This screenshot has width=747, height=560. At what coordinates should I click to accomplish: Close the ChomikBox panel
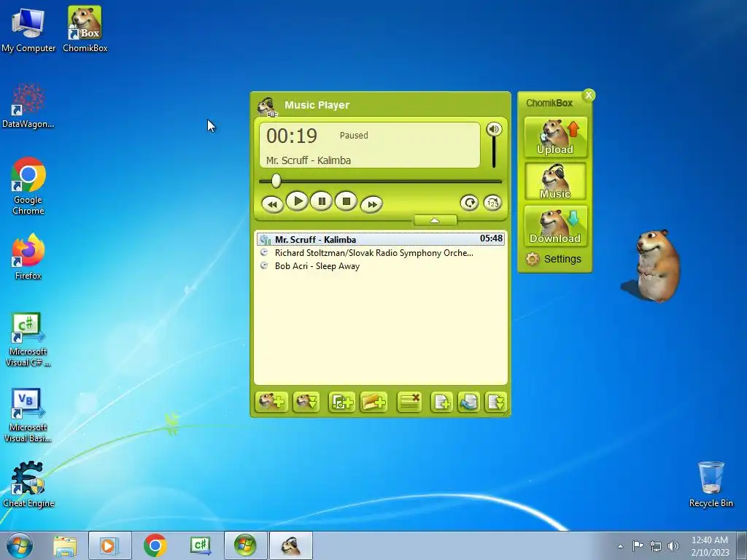[589, 96]
